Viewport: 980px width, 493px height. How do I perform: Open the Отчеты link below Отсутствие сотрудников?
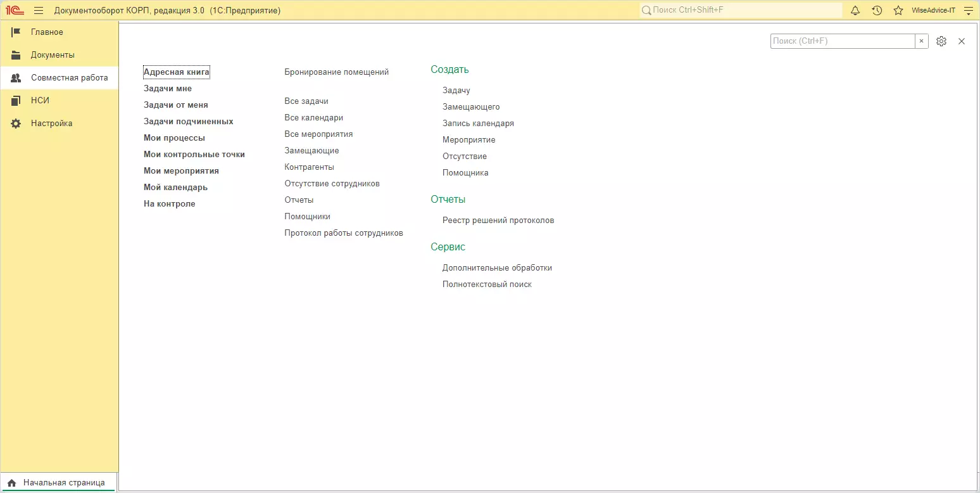[299, 200]
